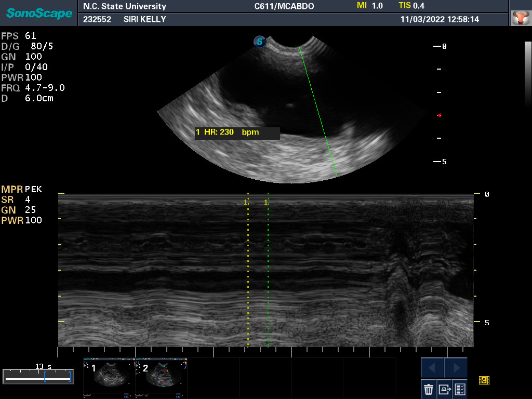Viewport: 532px width, 399px height.
Task: Click the trash can delete icon
Action: [x=428, y=389]
